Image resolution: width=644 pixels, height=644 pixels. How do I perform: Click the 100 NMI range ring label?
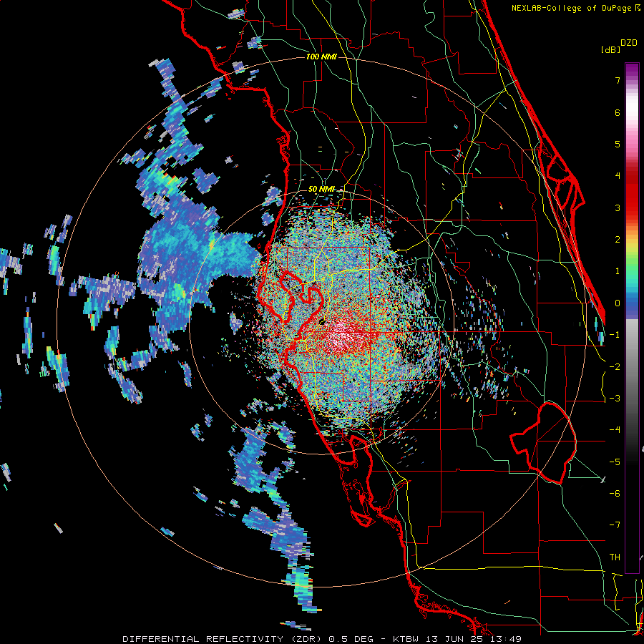[x=321, y=57]
